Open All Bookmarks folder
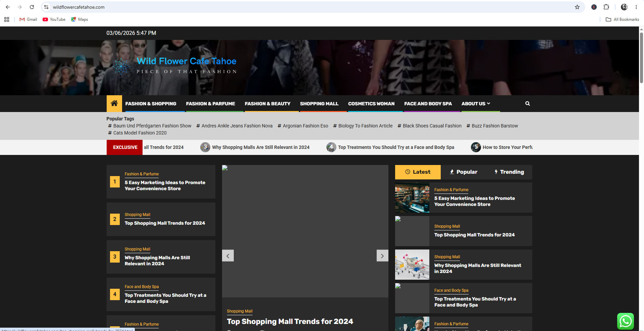The width and height of the screenshot is (644, 331). [x=622, y=19]
